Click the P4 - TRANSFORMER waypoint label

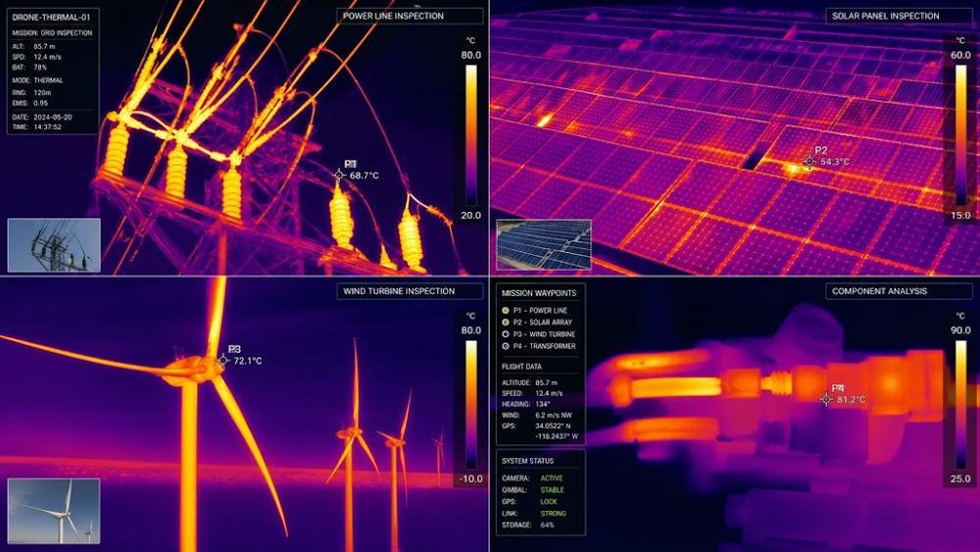pos(544,346)
